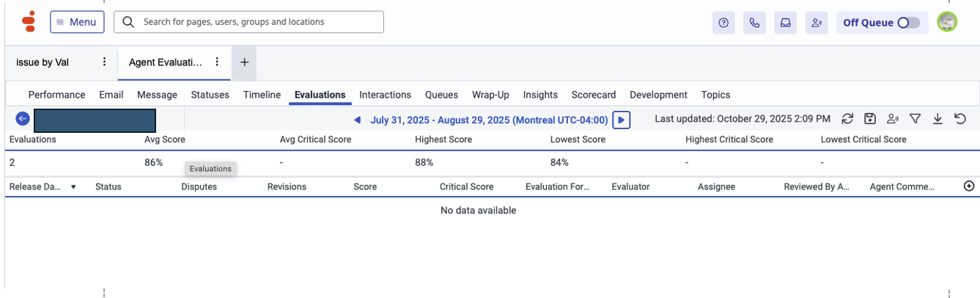Open options for Agent Evaluations tab

(x=217, y=62)
